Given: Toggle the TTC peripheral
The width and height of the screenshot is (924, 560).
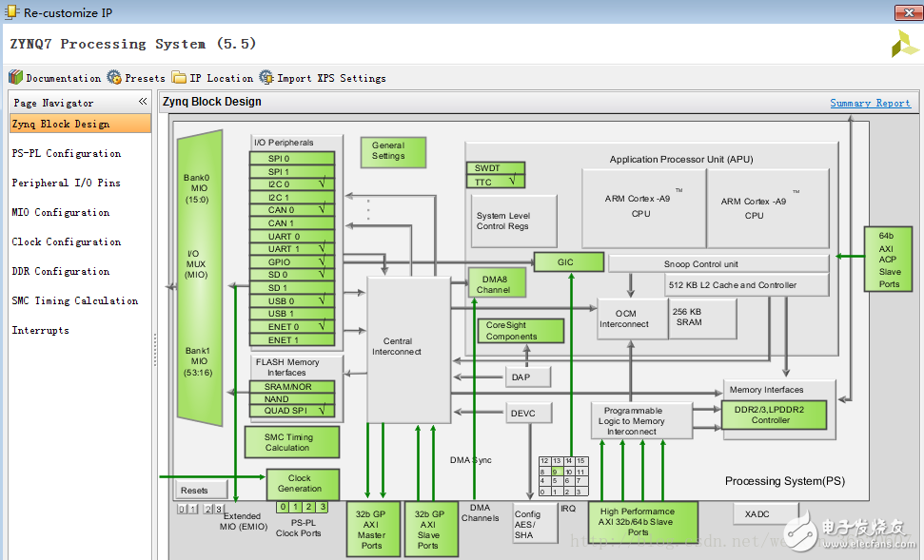Looking at the screenshot, I should click(x=495, y=182).
